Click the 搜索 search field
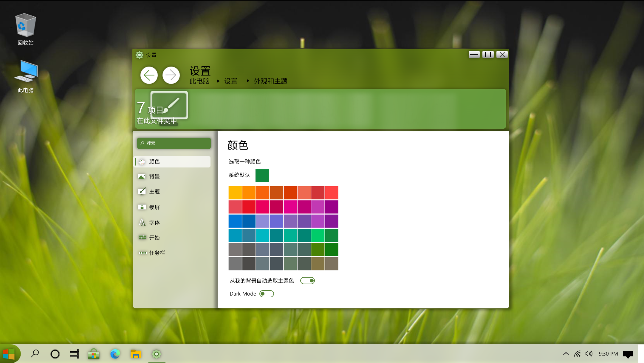 [174, 143]
